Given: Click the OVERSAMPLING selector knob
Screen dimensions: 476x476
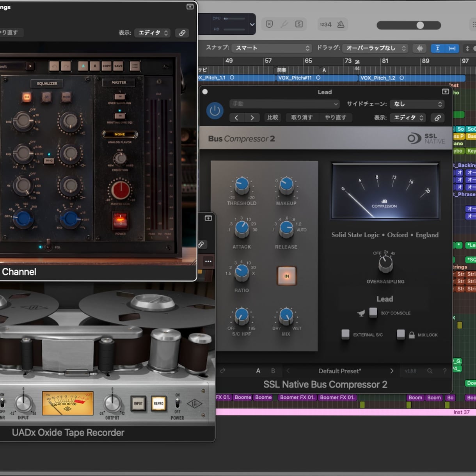Looking at the screenshot, I should pyautogui.click(x=385, y=265).
